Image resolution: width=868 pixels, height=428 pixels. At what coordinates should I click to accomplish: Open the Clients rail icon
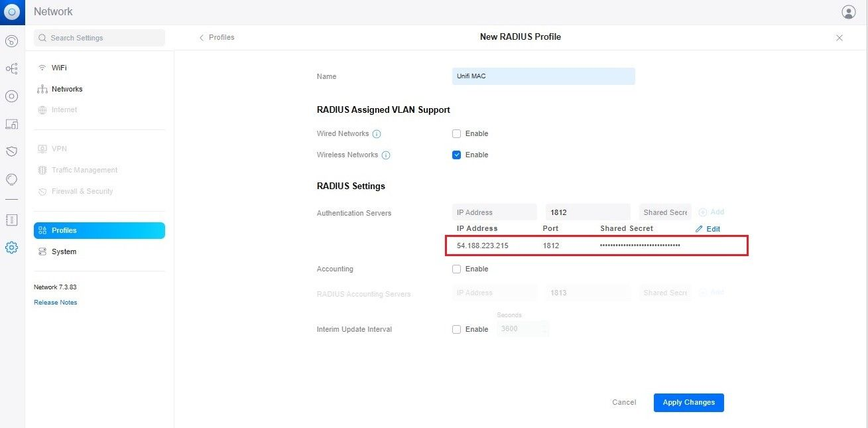(x=11, y=124)
